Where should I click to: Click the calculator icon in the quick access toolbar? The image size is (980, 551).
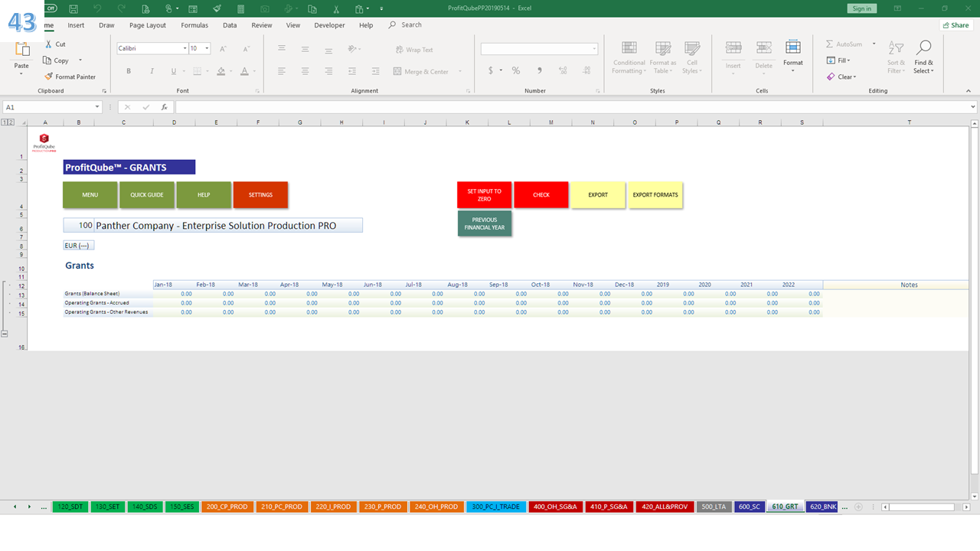tap(241, 8)
